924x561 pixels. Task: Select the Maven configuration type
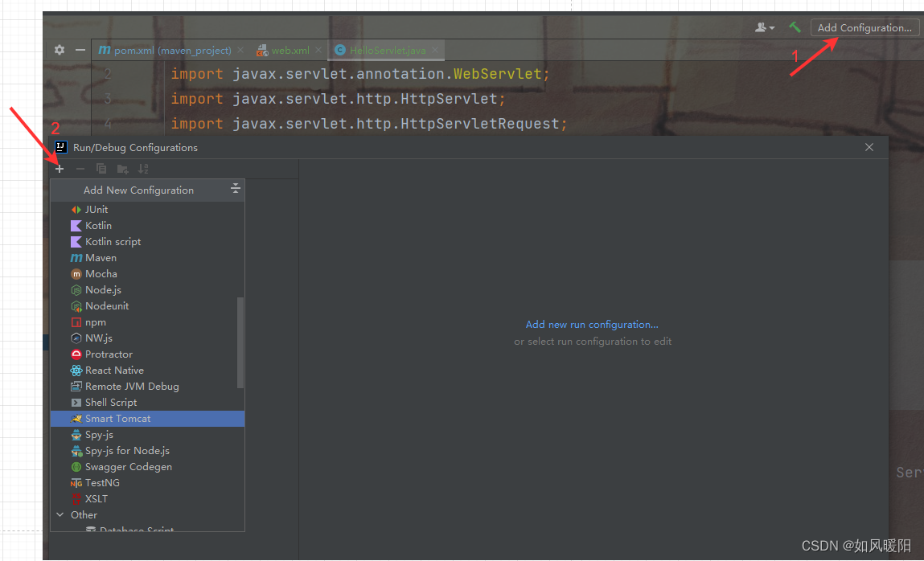pos(147,258)
